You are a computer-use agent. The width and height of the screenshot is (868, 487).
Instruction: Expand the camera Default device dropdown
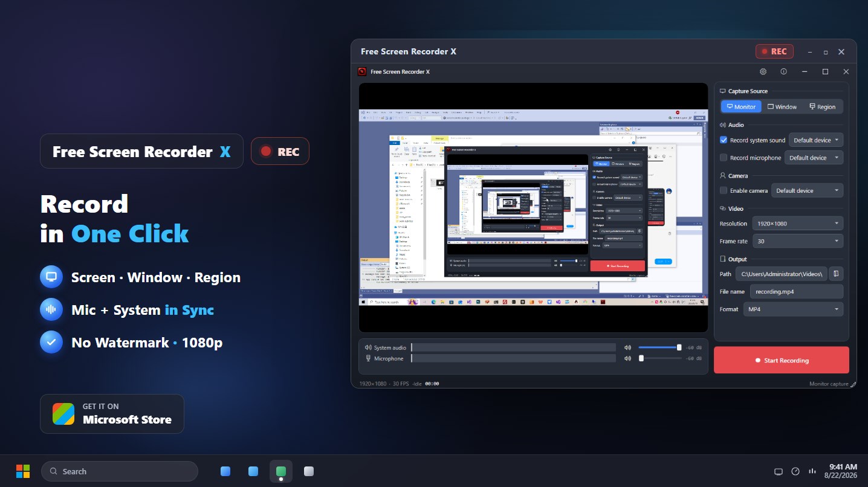(x=807, y=190)
